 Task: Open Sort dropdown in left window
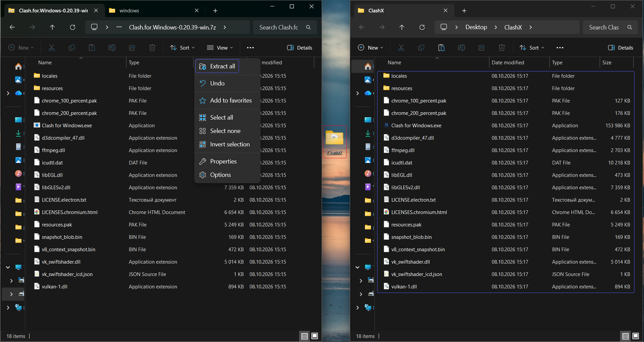(x=182, y=48)
